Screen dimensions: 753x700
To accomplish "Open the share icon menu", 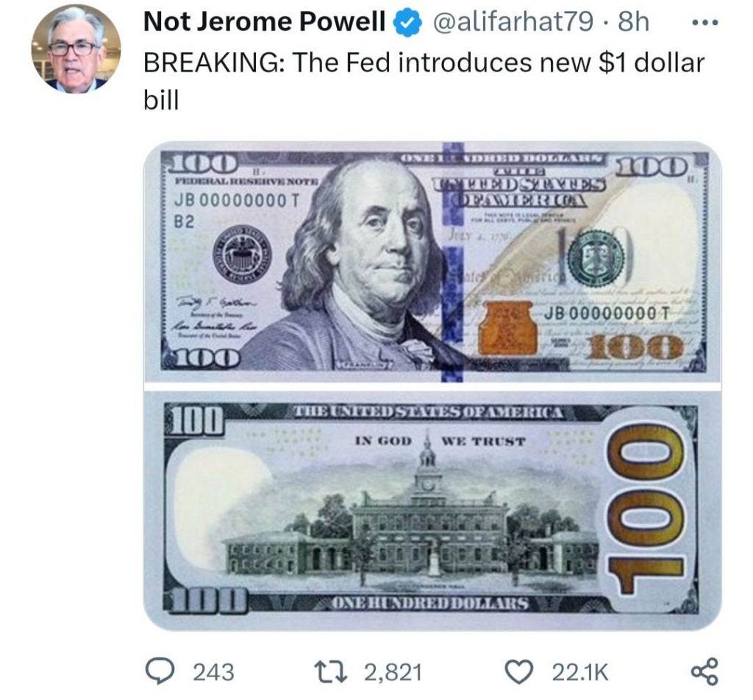I will 704,671.
